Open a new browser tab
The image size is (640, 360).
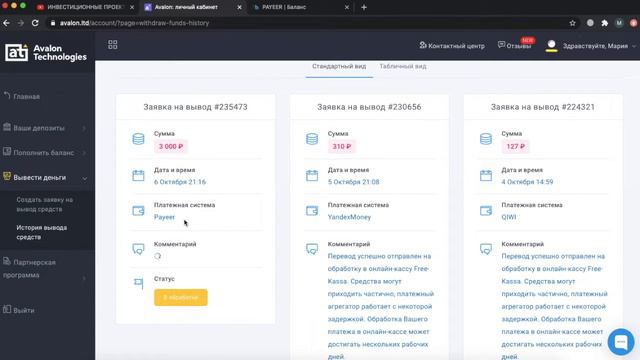(x=364, y=7)
